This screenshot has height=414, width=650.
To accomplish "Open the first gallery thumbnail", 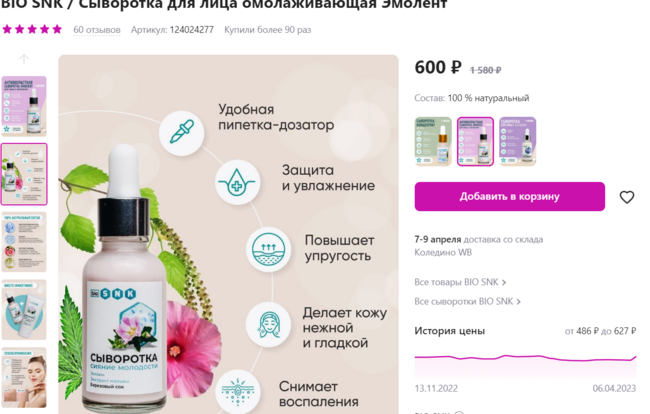I will 24,106.
